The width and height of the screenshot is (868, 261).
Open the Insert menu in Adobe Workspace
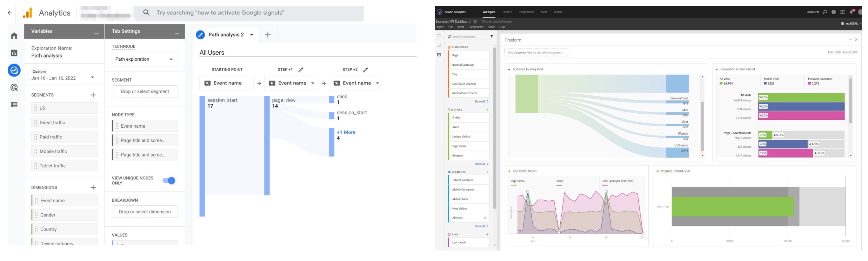[461, 27]
